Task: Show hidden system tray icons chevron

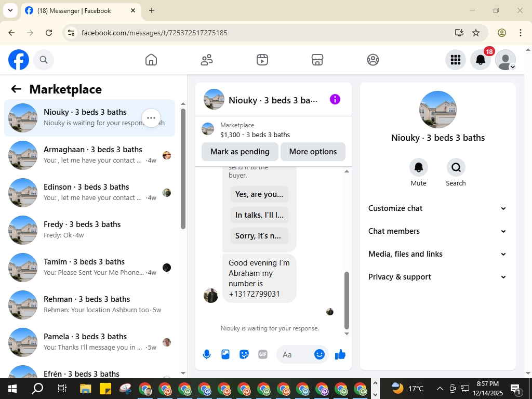Action: point(440,389)
